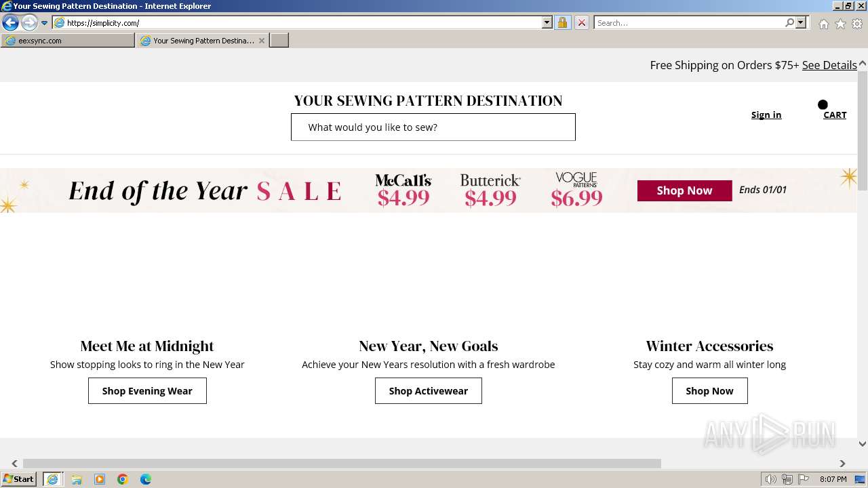Click the horizontal scrollbar right arrow
868x488 pixels.
842,464
